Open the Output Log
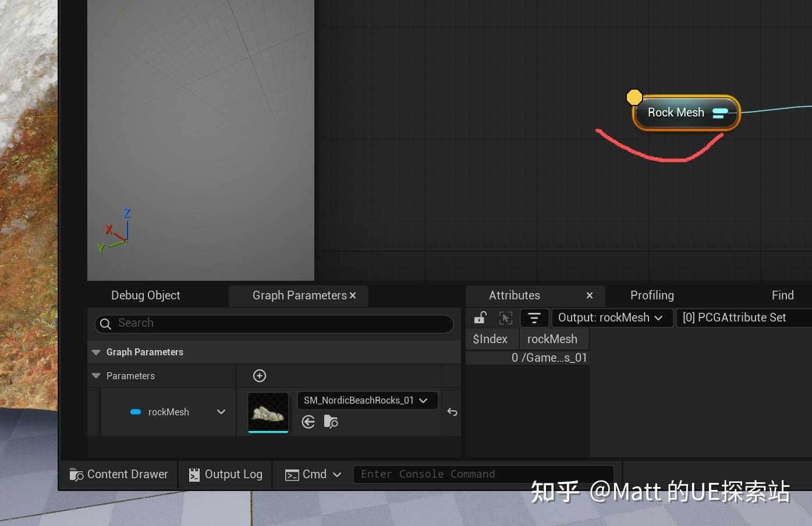Viewport: 812px width, 526px height. pyautogui.click(x=226, y=474)
